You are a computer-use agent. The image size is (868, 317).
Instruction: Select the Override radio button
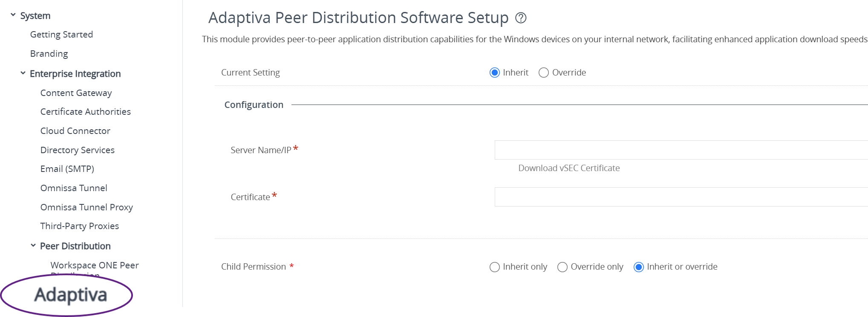544,73
